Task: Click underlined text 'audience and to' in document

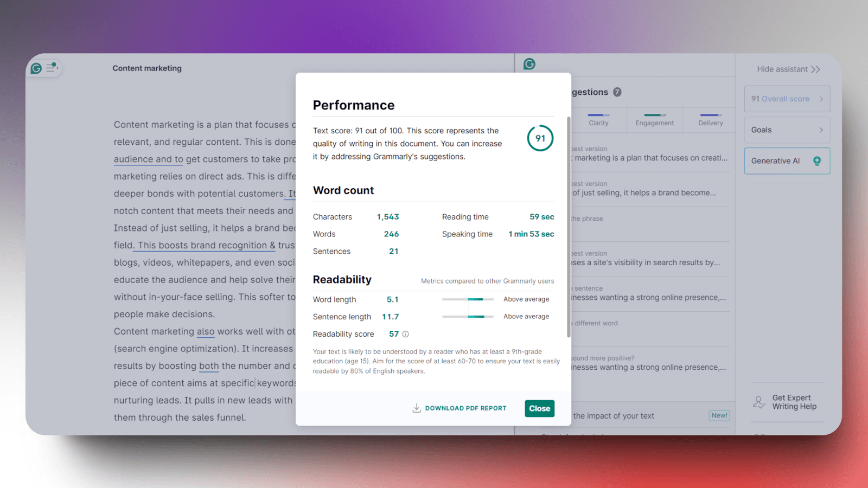Action: pos(149,159)
